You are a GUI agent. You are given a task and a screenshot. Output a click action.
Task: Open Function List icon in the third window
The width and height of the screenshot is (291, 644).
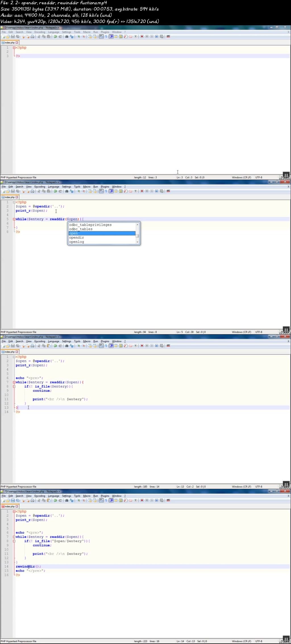(x=126, y=346)
